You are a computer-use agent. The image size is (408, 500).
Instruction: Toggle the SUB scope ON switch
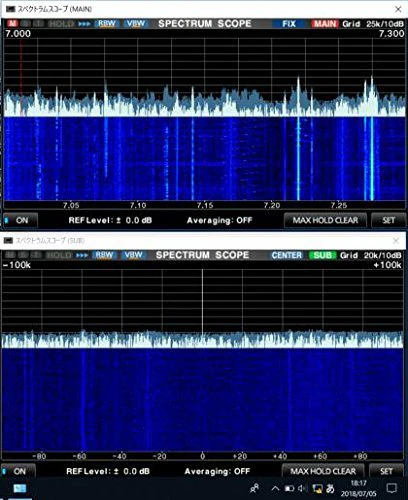point(18,471)
